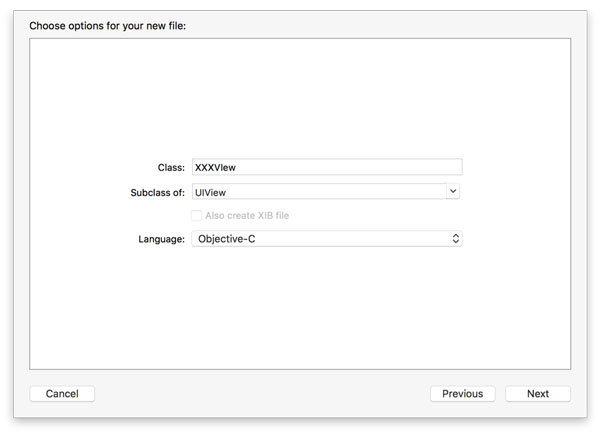Click the UIView text in Subclass field
The width and height of the screenshot is (600, 434).
213,191
